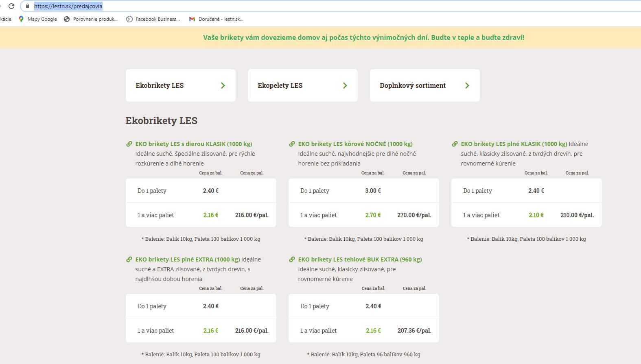Open the Porovnanie produk... bookmark
This screenshot has height=364, width=641.
pyautogui.click(x=91, y=19)
